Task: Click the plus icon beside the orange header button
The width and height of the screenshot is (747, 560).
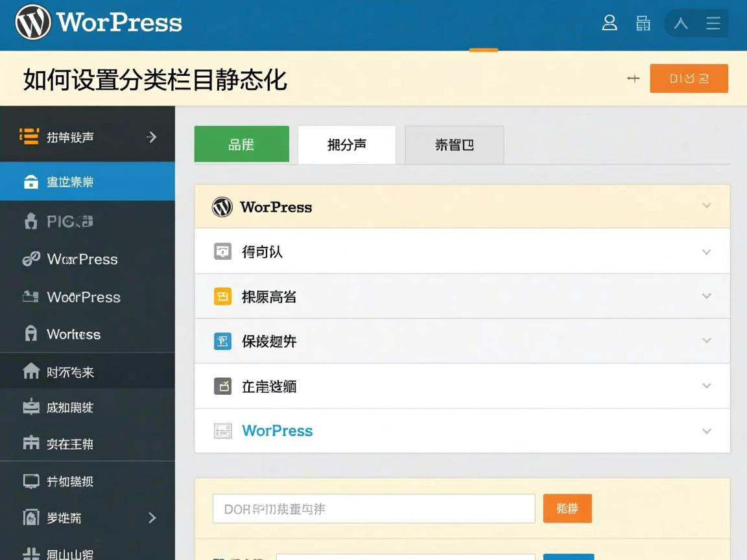Action: [633, 78]
